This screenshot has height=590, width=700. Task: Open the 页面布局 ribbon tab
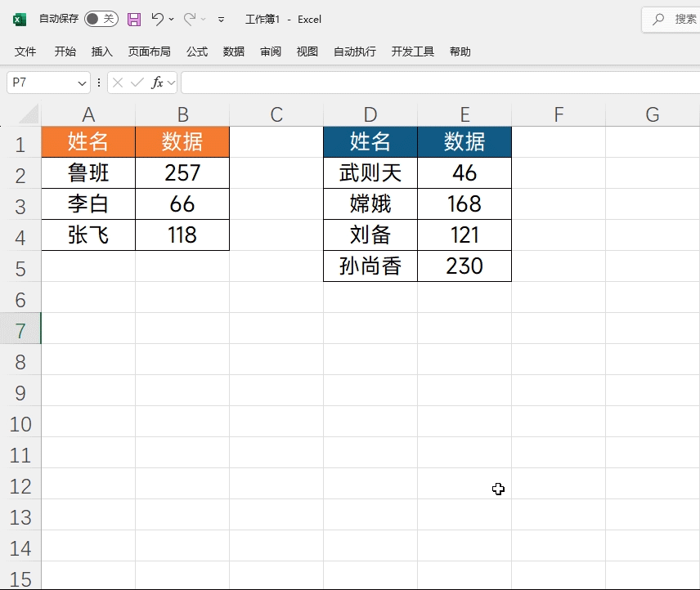pyautogui.click(x=149, y=51)
